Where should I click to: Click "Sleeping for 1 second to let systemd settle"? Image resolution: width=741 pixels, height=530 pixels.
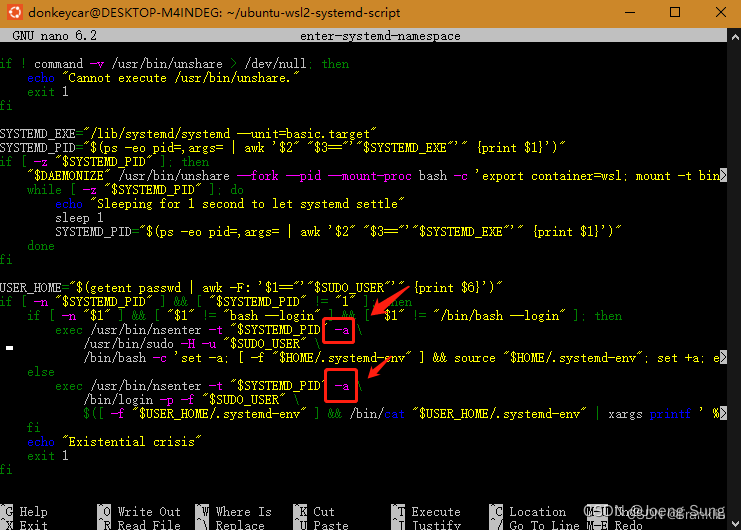250,204
